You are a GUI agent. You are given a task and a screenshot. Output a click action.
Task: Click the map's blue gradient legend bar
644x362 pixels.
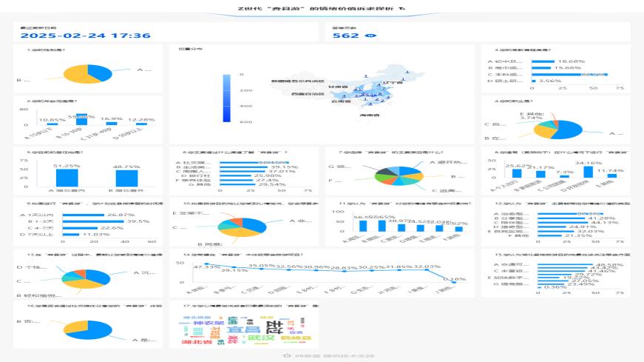228,96
